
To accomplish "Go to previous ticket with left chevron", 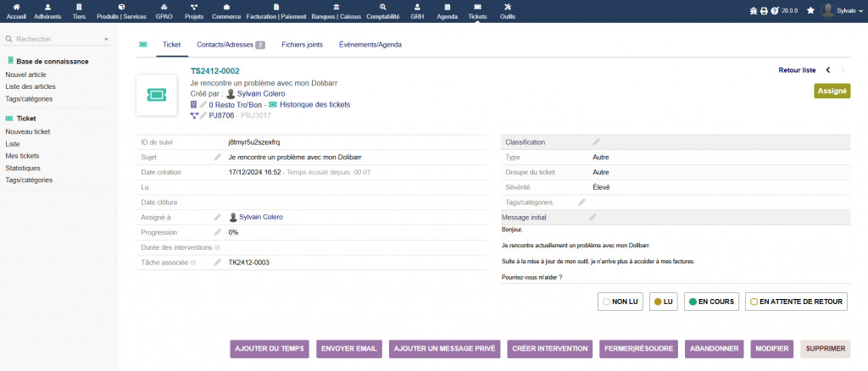I will point(828,70).
